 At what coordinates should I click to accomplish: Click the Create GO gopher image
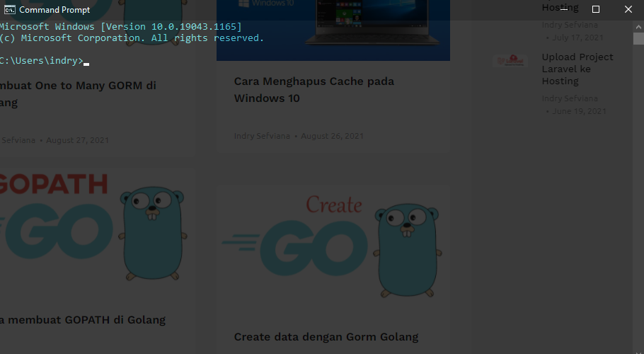(x=333, y=244)
